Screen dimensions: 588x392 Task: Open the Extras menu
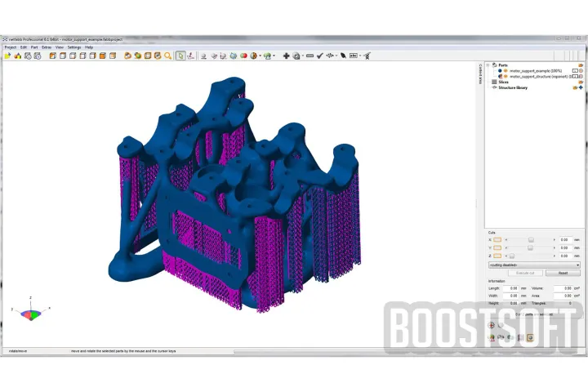coord(47,47)
